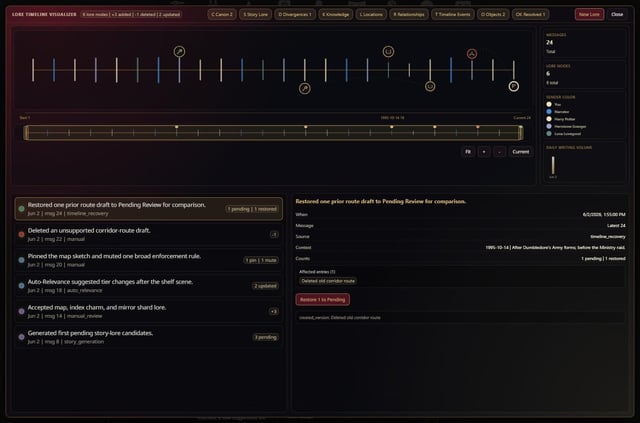Click the '-1' badge on Deleted draft row
This screenshot has width=640, height=423.
point(274,234)
